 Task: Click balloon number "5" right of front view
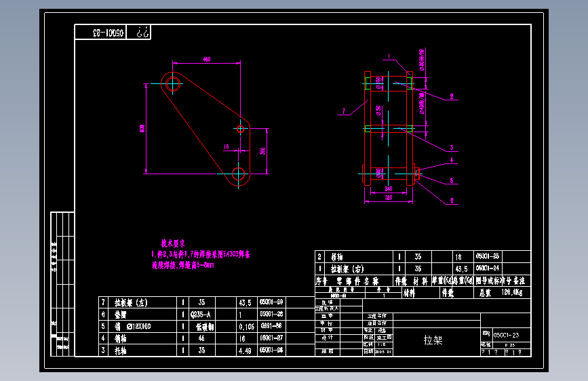tap(452, 180)
